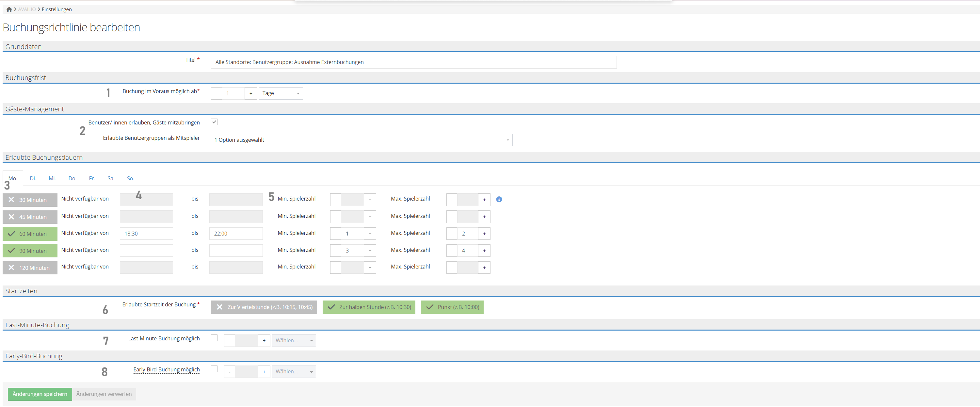Increase Min. Spielerzahl for 60 Minuten
The width and height of the screenshot is (980, 407).
pyautogui.click(x=369, y=234)
